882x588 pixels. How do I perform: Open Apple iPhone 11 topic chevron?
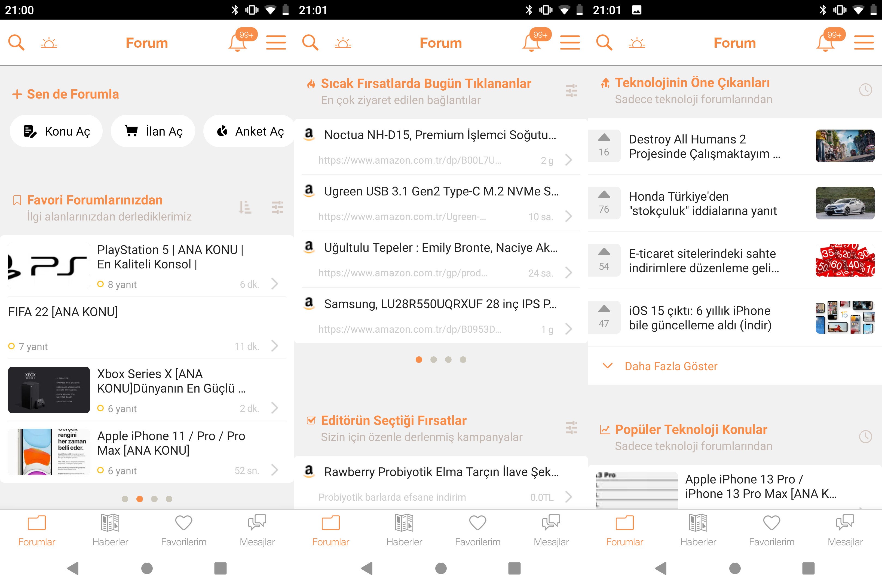tap(275, 470)
